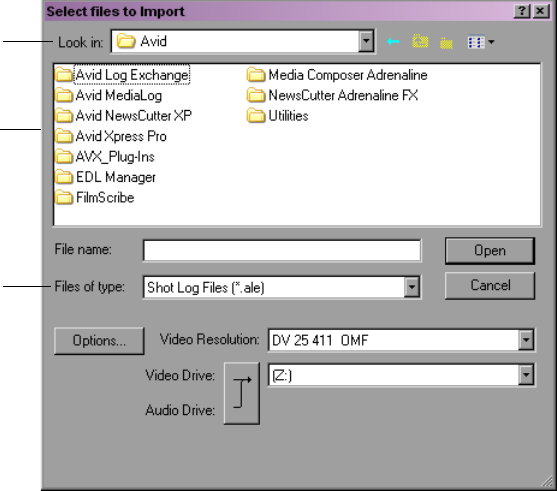The width and height of the screenshot is (557, 491).
Task: Select the Avid Log Exchange folder
Action: pyautogui.click(x=122, y=75)
